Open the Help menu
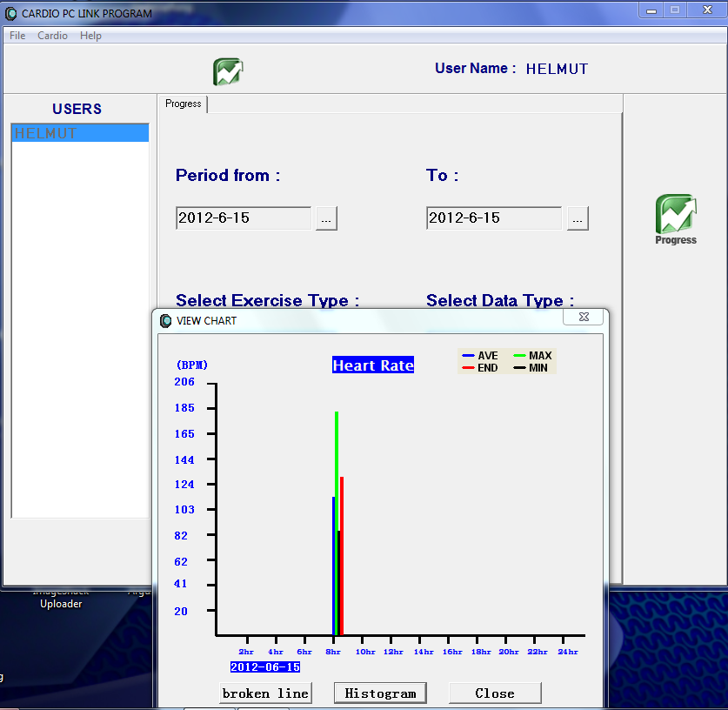Image resolution: width=728 pixels, height=710 pixels. (x=90, y=36)
